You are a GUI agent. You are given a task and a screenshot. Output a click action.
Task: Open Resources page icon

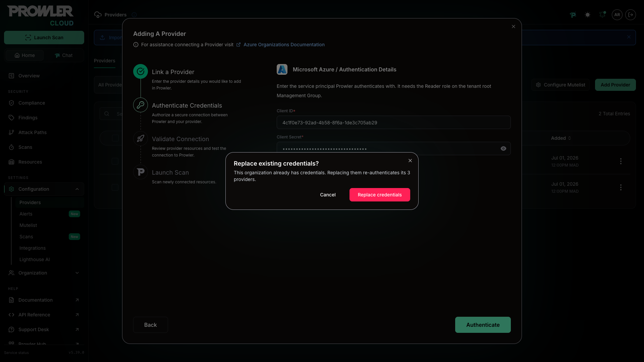tap(11, 162)
